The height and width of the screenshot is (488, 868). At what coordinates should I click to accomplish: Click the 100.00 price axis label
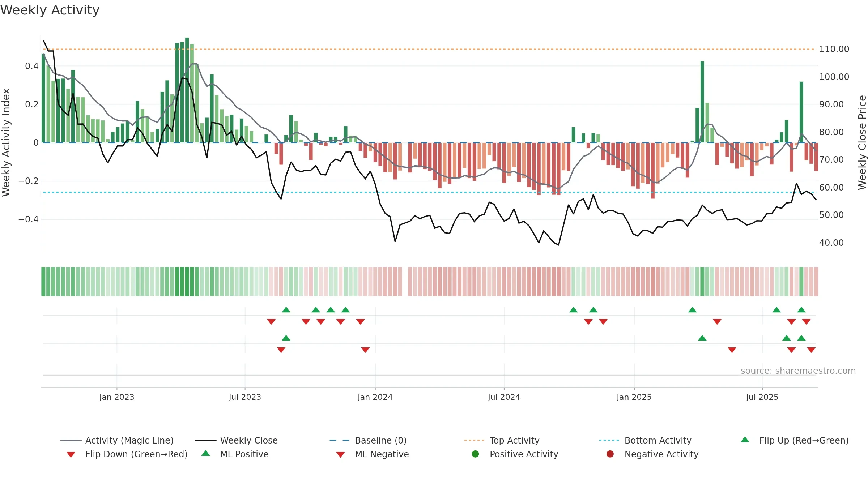(x=834, y=77)
